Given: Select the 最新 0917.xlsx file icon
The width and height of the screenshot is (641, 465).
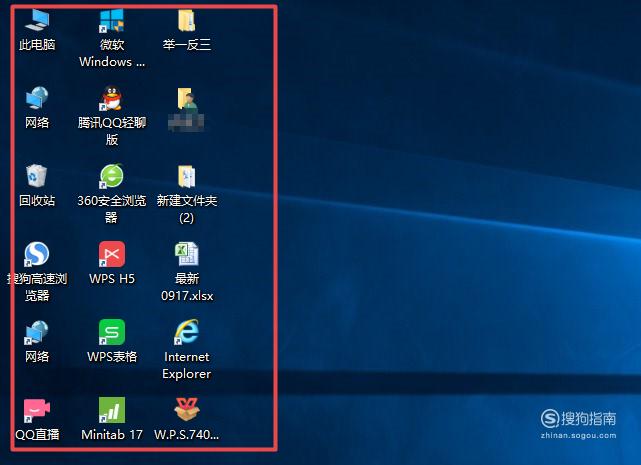Looking at the screenshot, I should click(187, 254).
